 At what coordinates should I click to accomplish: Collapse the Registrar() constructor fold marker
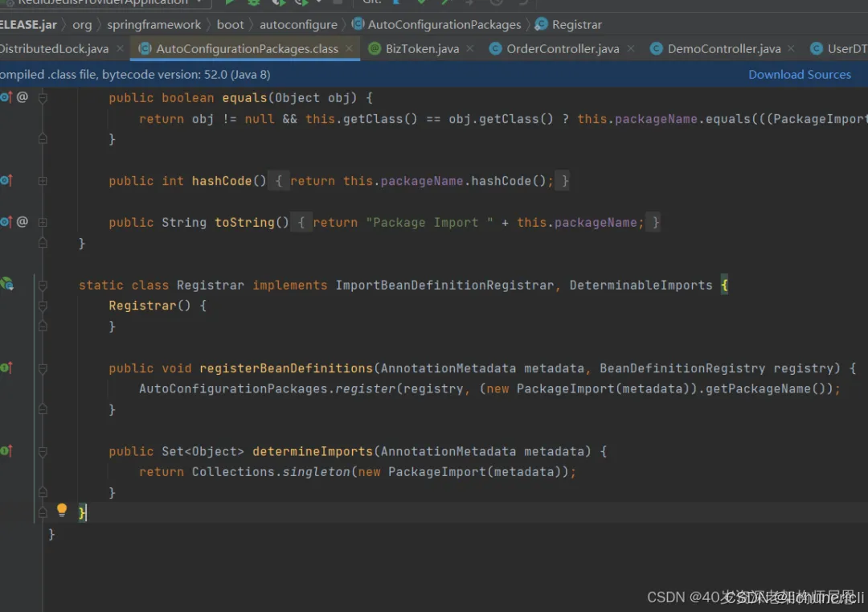(x=43, y=306)
